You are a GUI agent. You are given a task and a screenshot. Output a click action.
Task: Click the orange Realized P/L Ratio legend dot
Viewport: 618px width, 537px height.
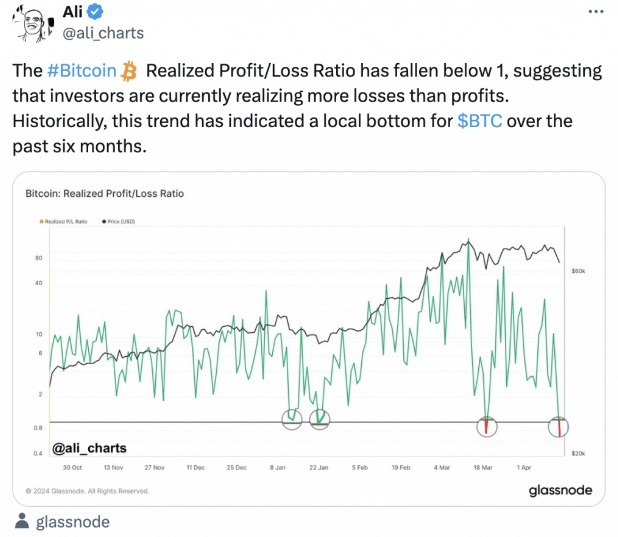[x=42, y=220]
